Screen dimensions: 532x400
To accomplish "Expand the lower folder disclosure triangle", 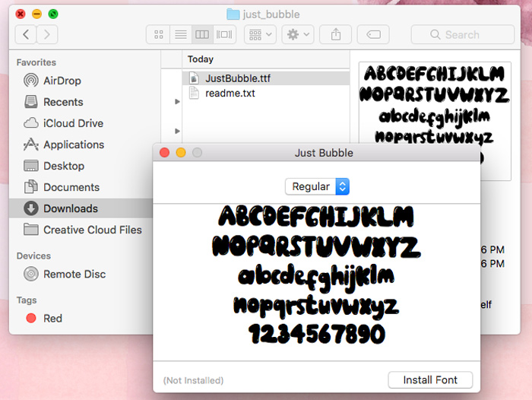I will pyautogui.click(x=177, y=131).
